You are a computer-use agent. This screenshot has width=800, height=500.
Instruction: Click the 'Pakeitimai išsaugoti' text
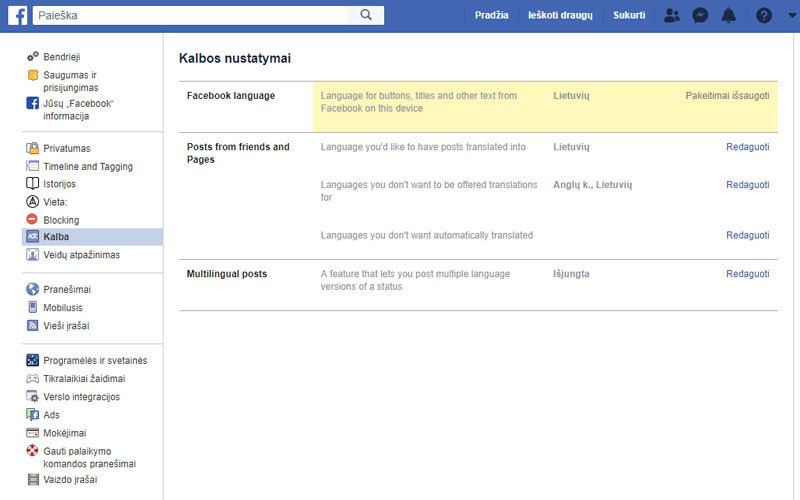(x=727, y=95)
